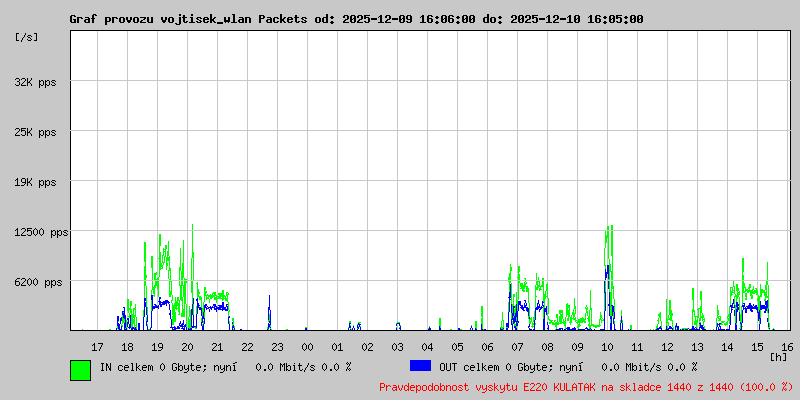Click hour label '16' on time axis
The height and width of the screenshot is (400, 800).
[x=786, y=347]
